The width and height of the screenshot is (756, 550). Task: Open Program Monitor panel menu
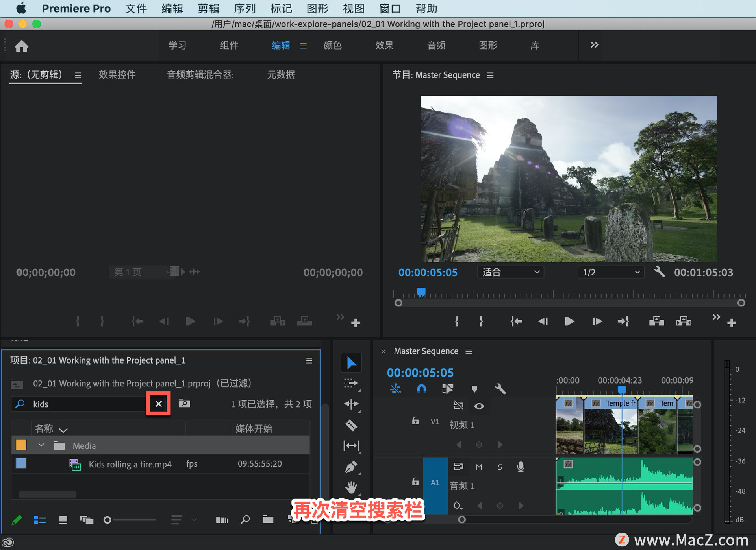click(x=490, y=75)
